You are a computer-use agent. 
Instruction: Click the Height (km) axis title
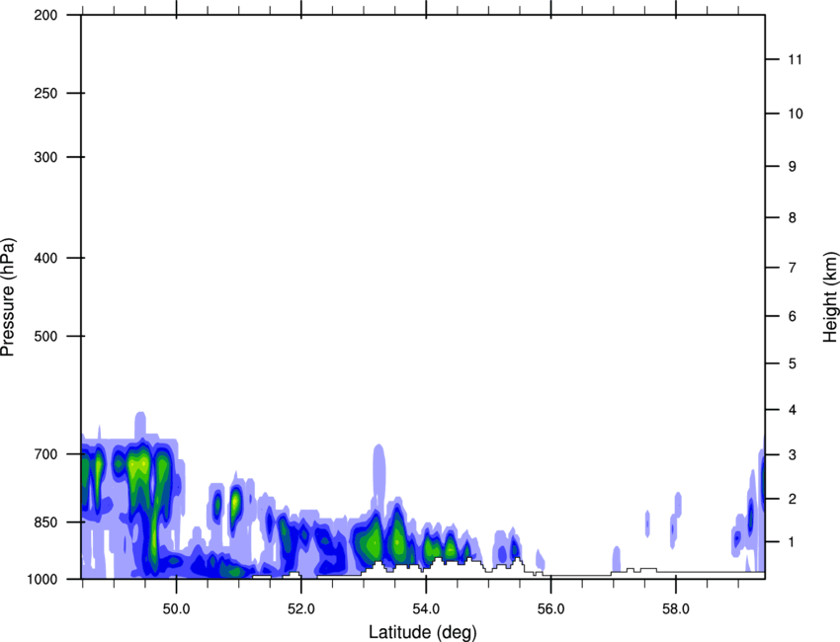click(830, 297)
